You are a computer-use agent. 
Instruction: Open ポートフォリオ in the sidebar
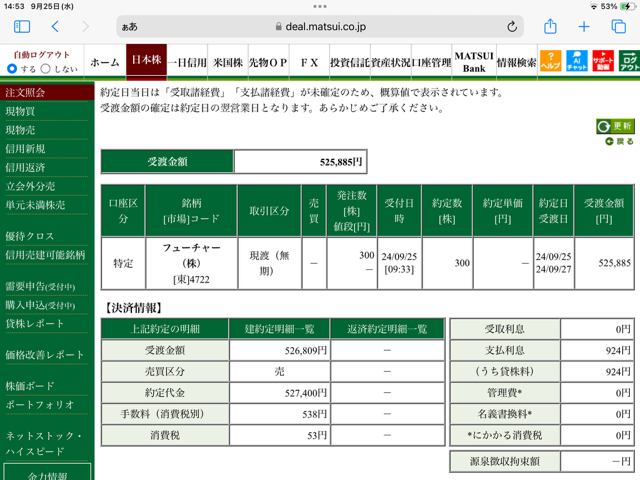point(40,404)
